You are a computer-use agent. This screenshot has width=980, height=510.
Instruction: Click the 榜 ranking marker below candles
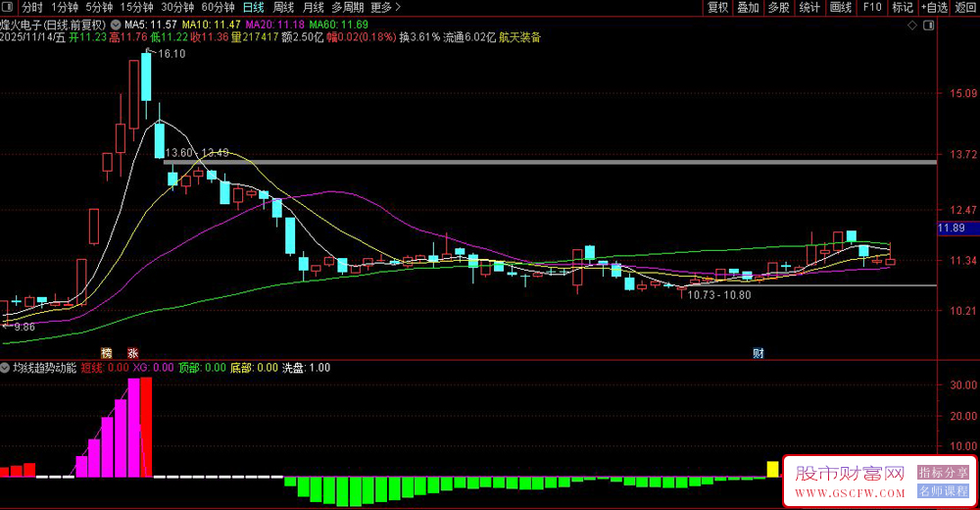106,352
